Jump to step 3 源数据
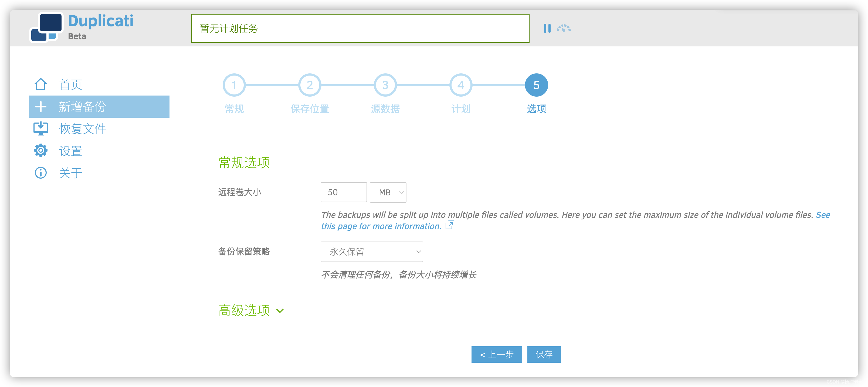 point(385,85)
